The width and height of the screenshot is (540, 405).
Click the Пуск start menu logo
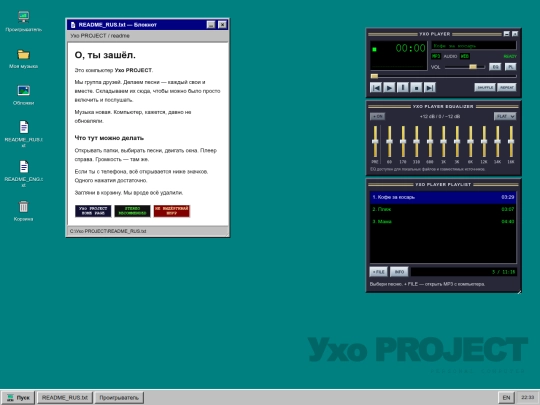(x=10, y=398)
